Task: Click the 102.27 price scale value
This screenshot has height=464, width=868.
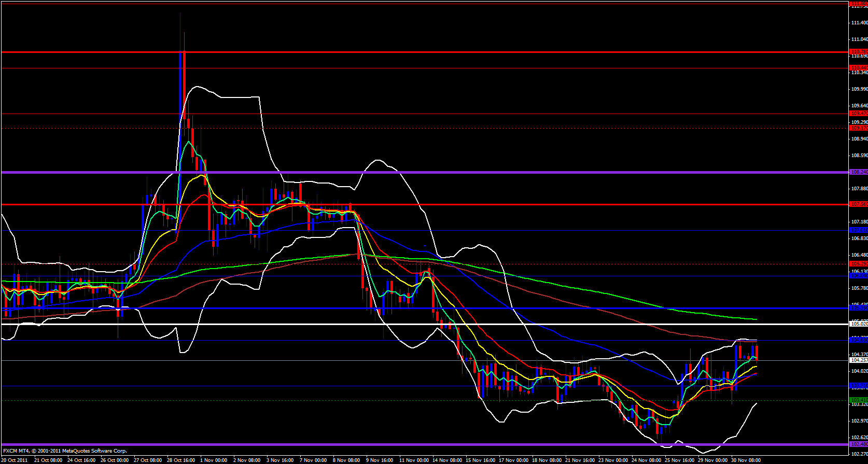Action: click(x=859, y=454)
